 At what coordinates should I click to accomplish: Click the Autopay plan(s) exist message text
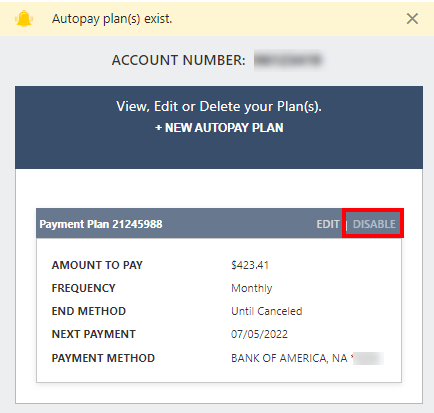(x=112, y=19)
